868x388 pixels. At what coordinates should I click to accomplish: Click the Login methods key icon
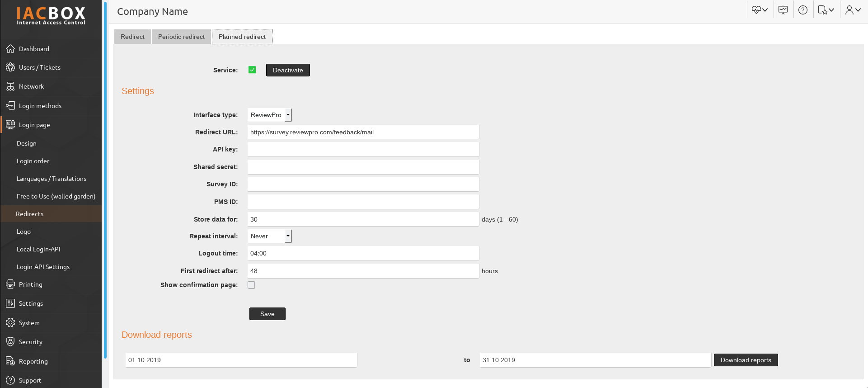[10, 106]
